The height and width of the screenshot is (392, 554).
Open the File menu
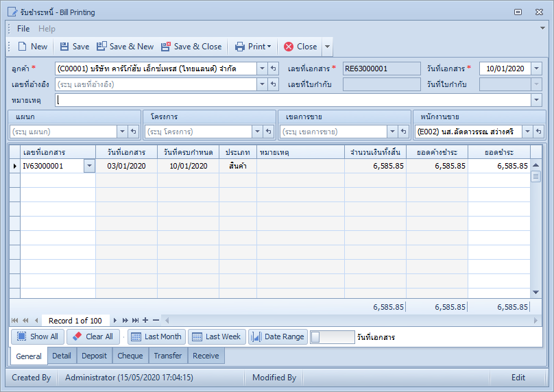[23, 29]
